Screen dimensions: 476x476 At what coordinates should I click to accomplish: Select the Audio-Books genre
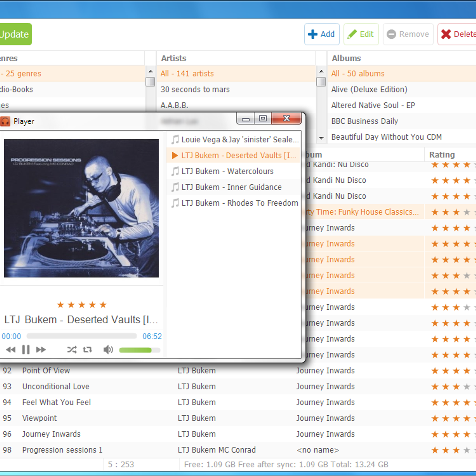[72, 89]
